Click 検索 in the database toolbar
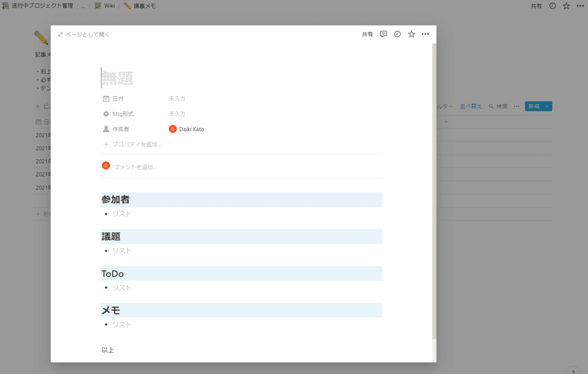This screenshot has width=588, height=374. tap(498, 106)
